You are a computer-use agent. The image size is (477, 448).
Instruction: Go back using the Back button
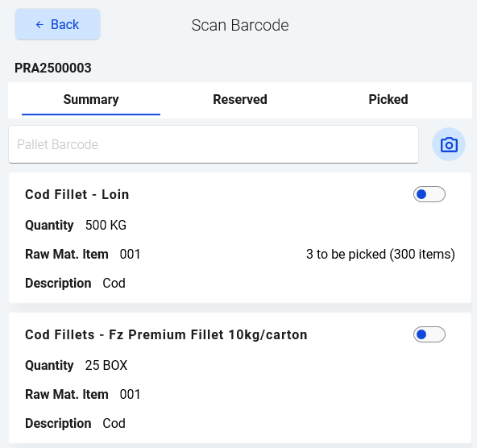click(x=57, y=24)
